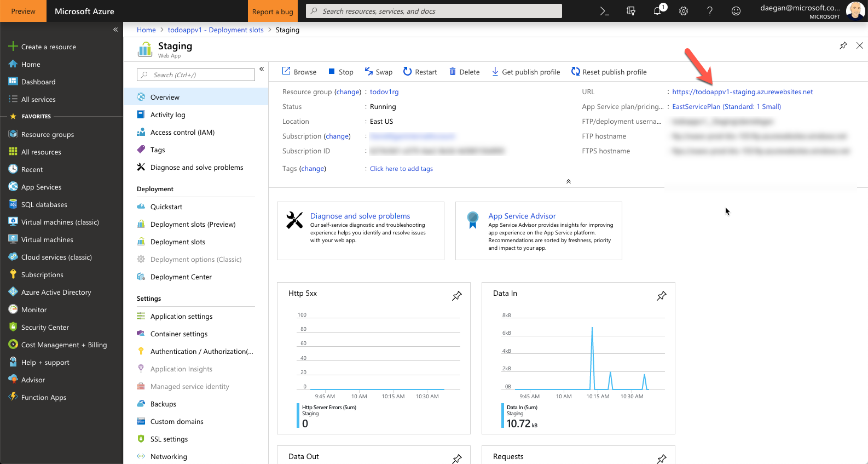Open Azure Active Directory
The height and width of the screenshot is (464, 868).
tap(61, 292)
